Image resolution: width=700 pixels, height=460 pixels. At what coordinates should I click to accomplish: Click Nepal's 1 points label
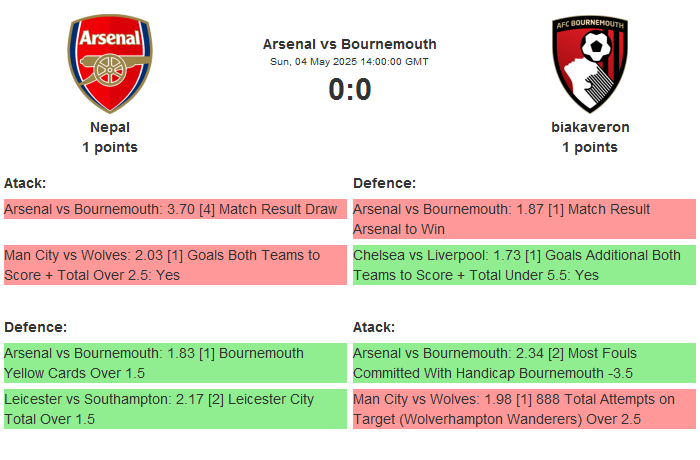click(x=110, y=147)
